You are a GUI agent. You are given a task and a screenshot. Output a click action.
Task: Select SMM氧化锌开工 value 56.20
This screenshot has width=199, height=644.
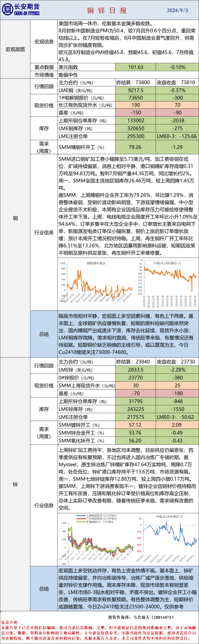pos(136,440)
